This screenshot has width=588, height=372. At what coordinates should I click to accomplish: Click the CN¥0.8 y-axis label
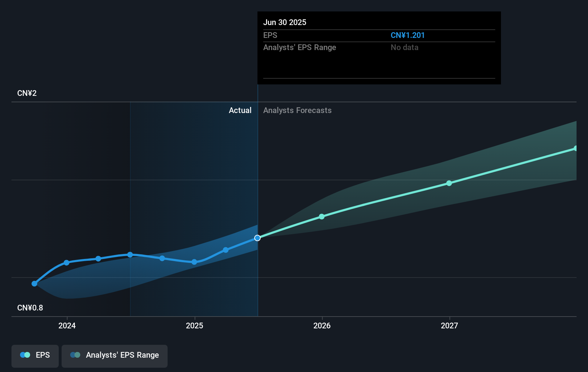(x=30, y=308)
